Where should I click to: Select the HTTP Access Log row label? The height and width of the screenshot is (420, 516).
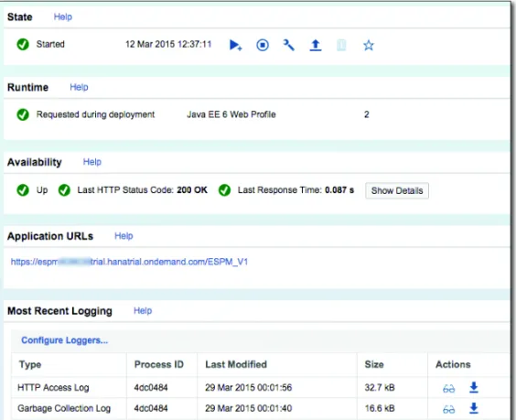pyautogui.click(x=53, y=387)
